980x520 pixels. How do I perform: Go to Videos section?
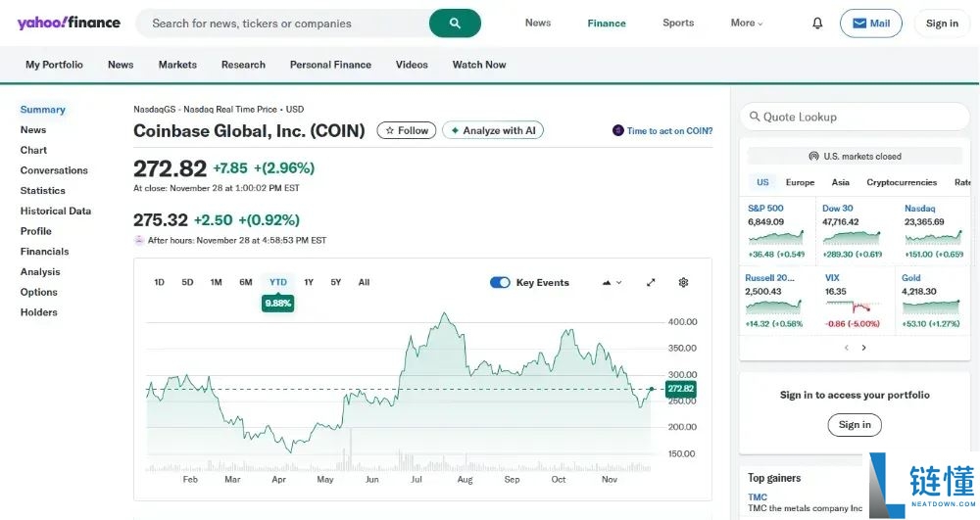pos(412,65)
